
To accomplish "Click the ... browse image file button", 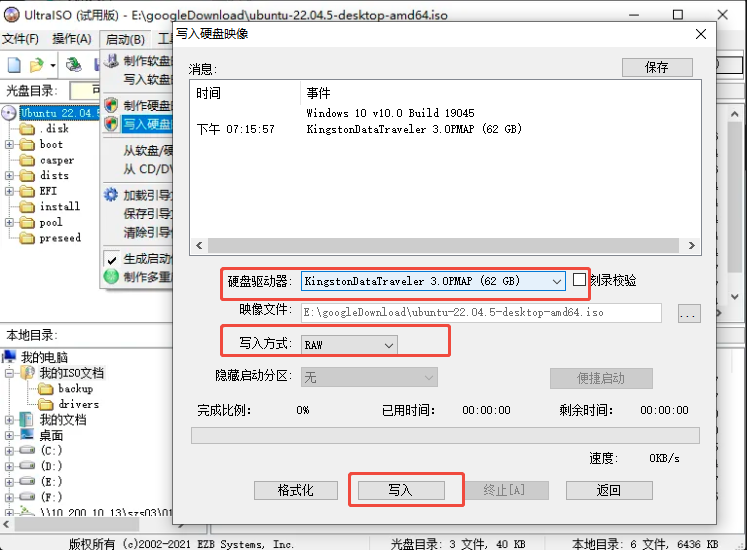I will [689, 314].
